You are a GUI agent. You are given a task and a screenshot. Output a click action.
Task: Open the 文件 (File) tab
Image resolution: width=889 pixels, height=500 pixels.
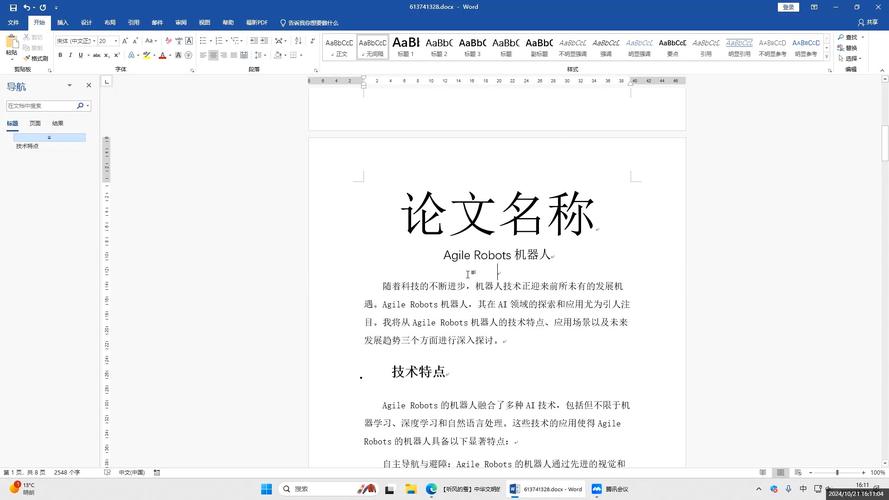coord(13,23)
